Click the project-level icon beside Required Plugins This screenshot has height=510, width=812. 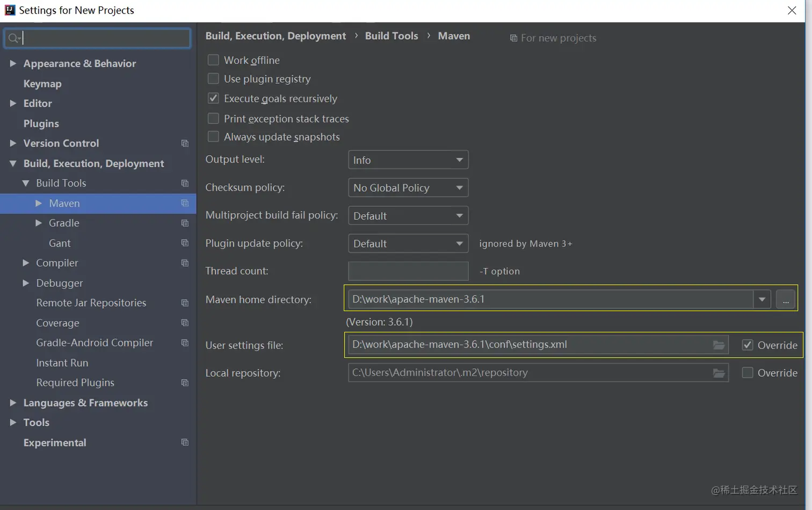185,383
